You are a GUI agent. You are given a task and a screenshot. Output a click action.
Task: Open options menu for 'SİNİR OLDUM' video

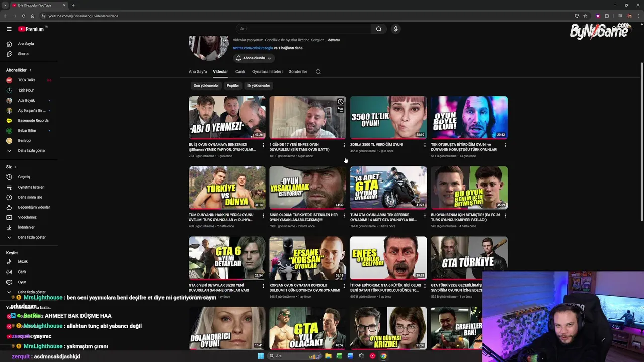[x=344, y=215]
